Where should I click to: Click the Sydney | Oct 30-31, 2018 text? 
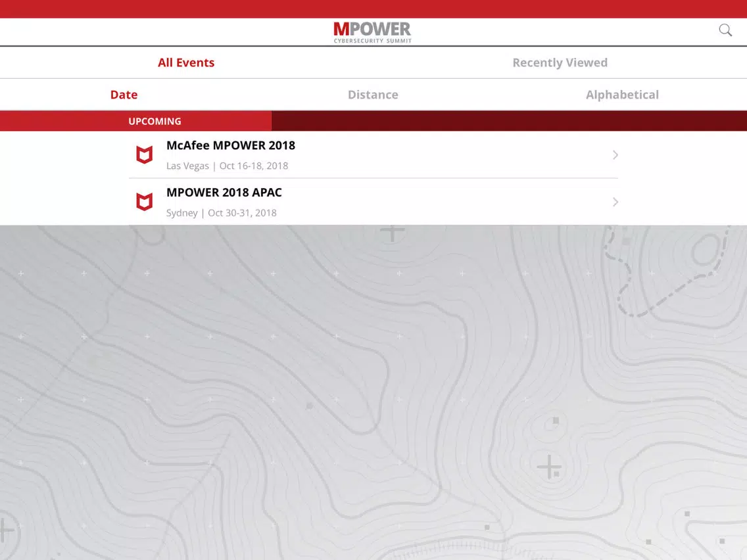(222, 213)
